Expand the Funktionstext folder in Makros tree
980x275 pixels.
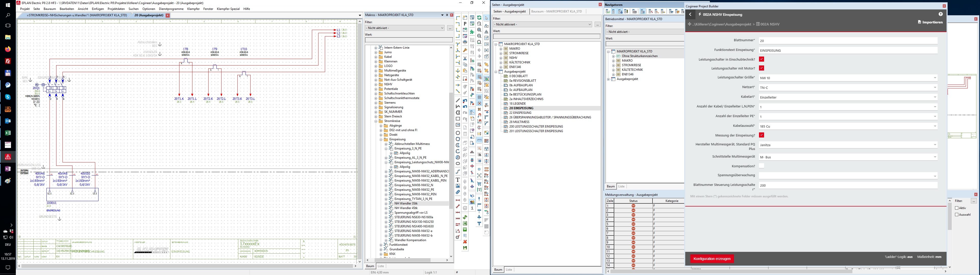(x=381, y=245)
